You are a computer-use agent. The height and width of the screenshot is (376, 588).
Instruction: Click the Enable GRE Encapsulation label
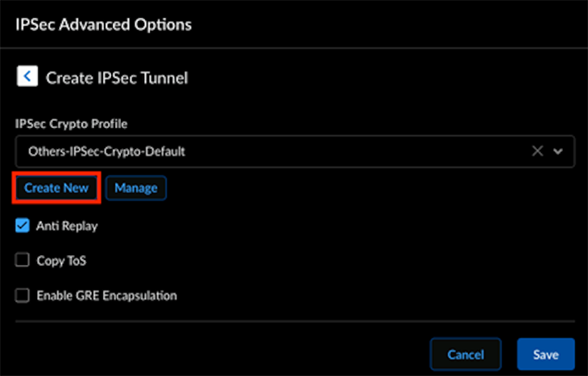(x=106, y=295)
